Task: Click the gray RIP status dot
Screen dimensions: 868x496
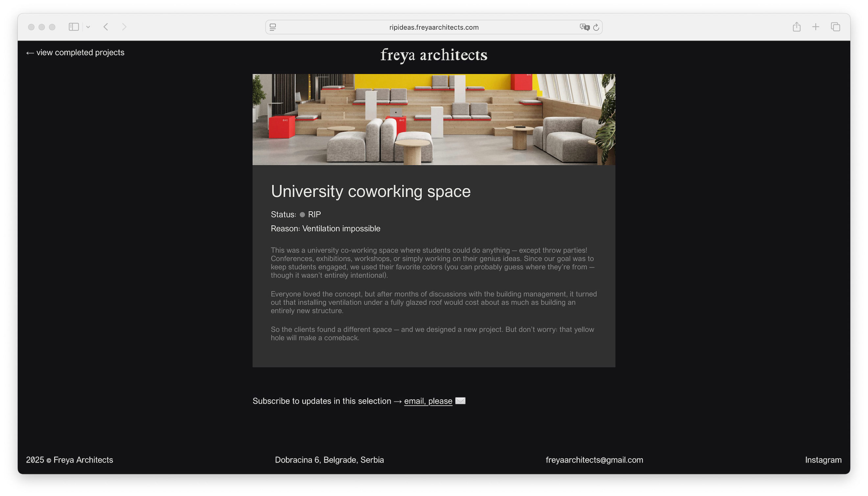Action: point(302,215)
